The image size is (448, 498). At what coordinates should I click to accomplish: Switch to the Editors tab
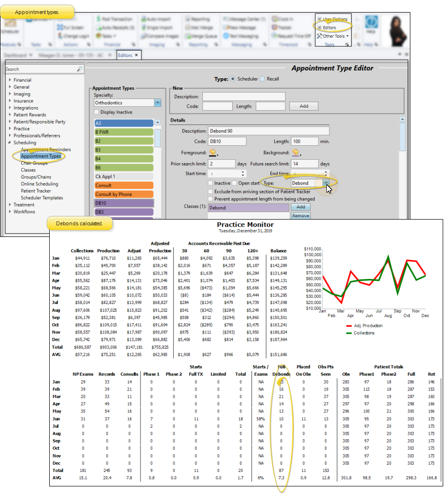point(125,55)
